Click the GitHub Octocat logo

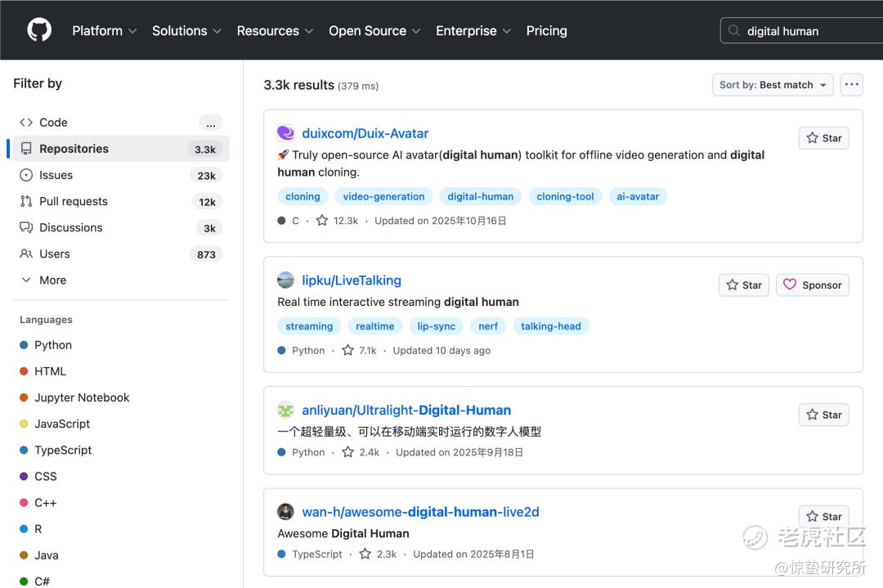[39, 30]
